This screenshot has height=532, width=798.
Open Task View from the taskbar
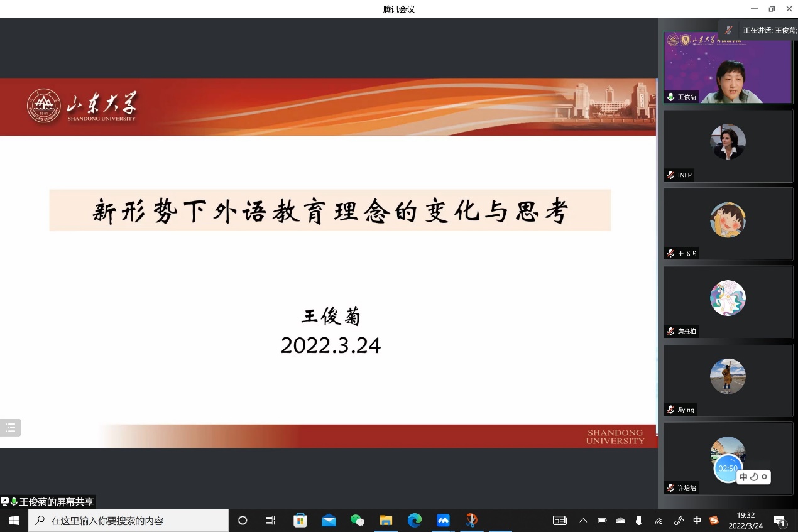click(x=270, y=520)
